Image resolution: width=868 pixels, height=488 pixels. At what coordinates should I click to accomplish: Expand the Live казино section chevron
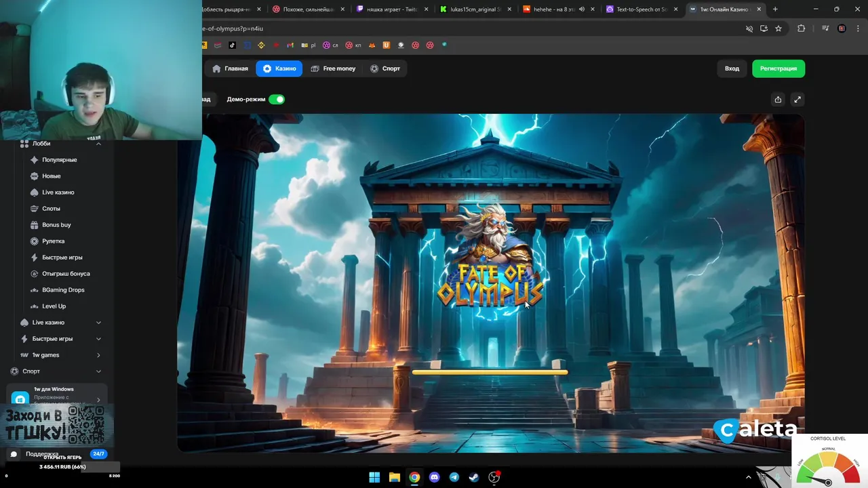(98, 323)
